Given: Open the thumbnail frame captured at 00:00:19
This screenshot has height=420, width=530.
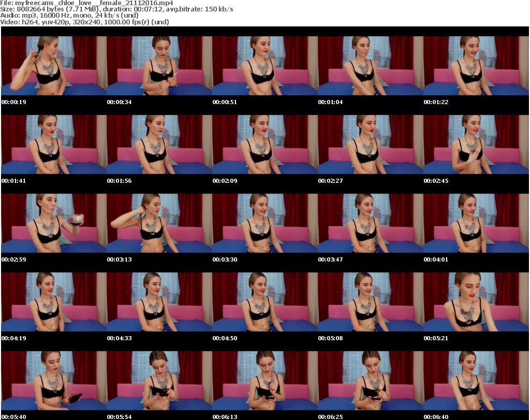Looking at the screenshot, I should (54, 66).
